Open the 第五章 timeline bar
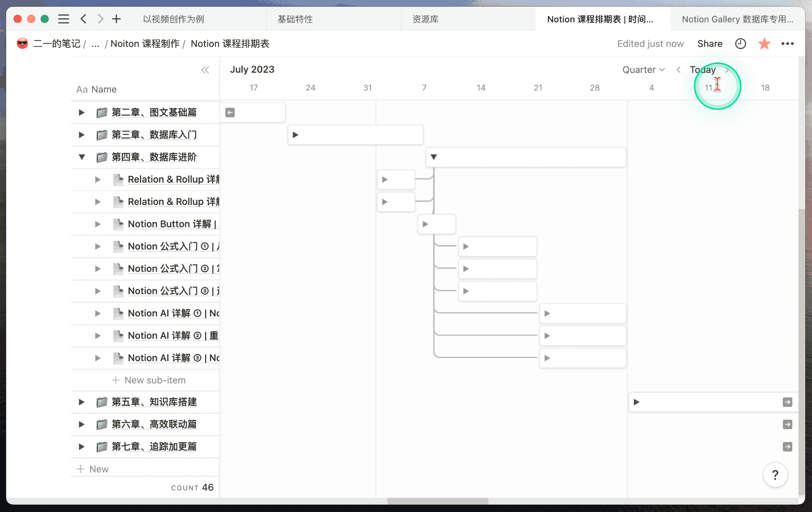This screenshot has width=812, height=512. pos(713,402)
